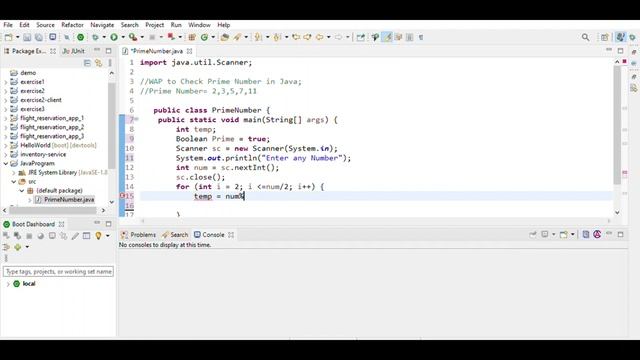This screenshot has width=640, height=360.
Task: Click the Debug bug icon
Action: coord(95,37)
